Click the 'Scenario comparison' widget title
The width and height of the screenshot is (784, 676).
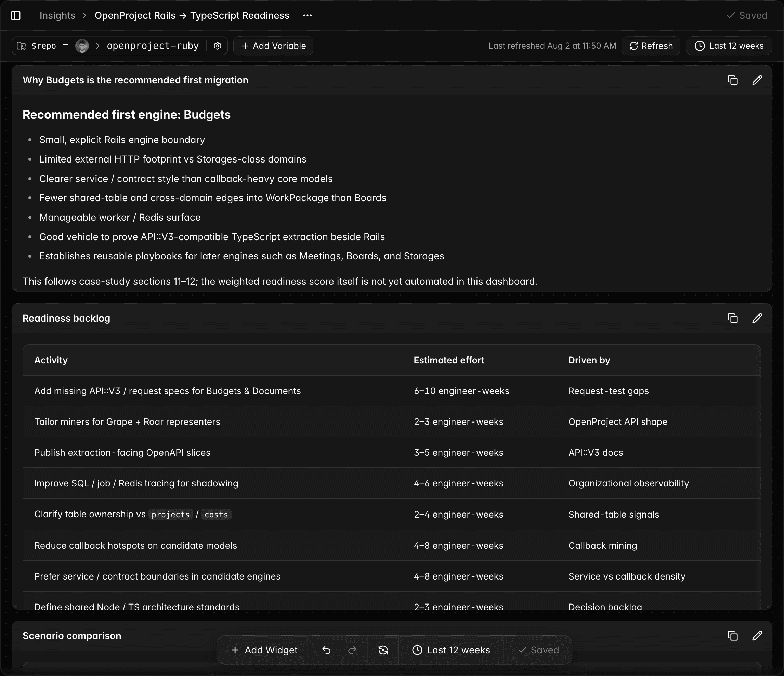click(72, 636)
